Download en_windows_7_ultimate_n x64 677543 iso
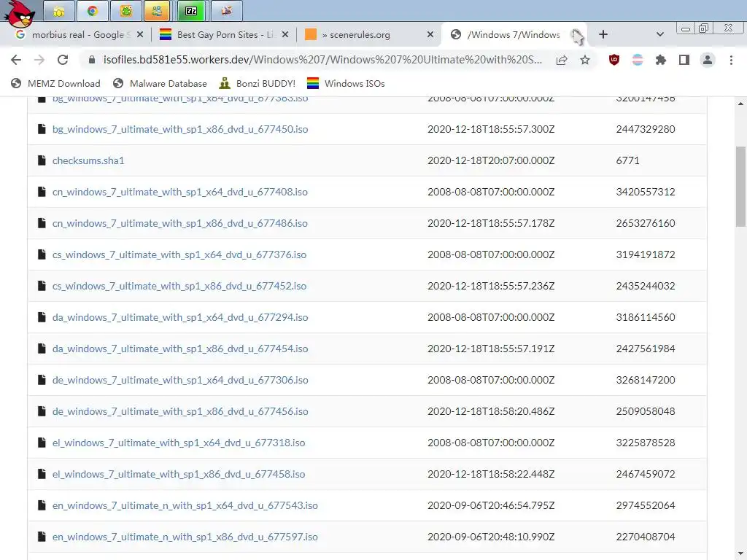This screenshot has height=560, width=747. [x=185, y=505]
